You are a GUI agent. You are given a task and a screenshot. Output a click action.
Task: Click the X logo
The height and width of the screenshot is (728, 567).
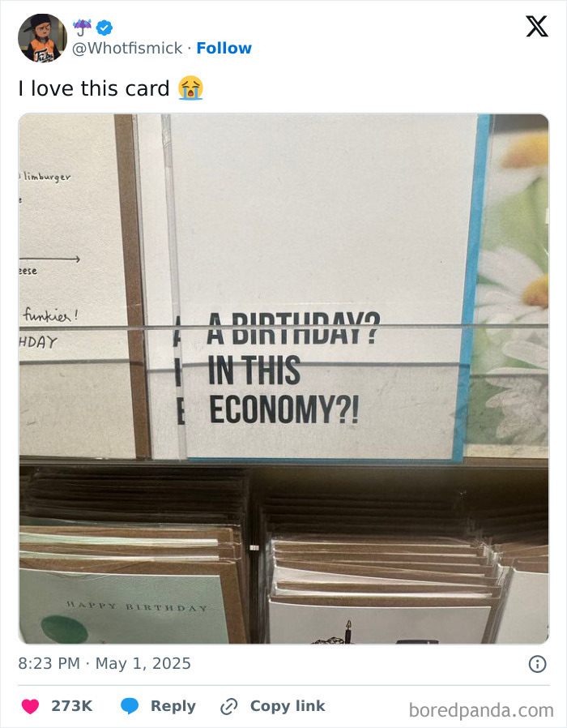(536, 28)
